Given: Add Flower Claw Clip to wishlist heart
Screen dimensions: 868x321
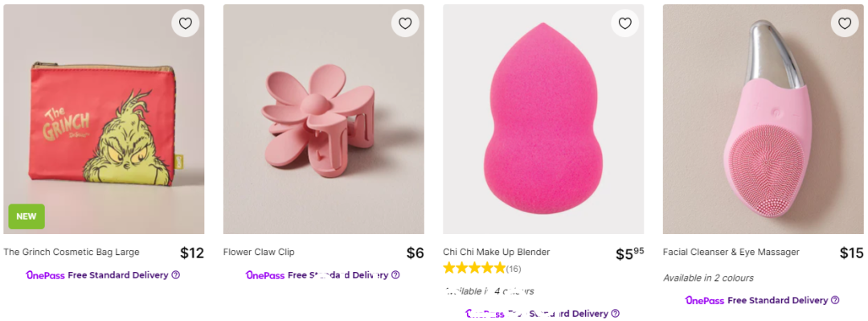Looking at the screenshot, I should 405,23.
